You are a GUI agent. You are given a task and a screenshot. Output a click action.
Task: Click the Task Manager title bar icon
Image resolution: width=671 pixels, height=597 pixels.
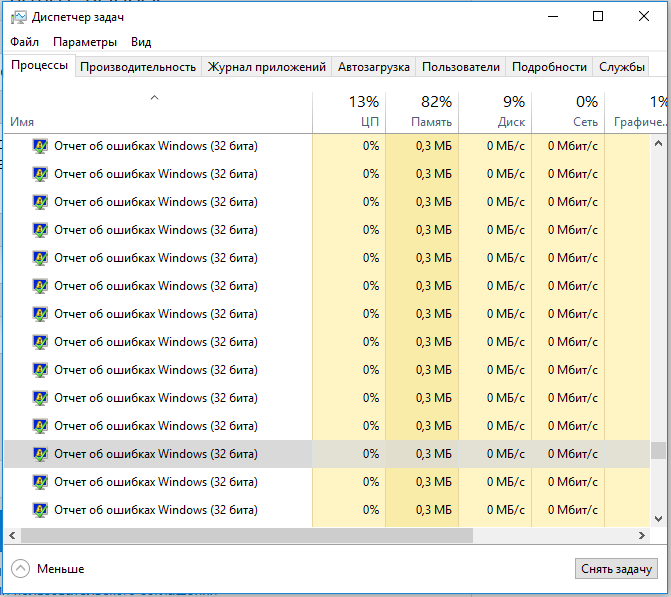(x=19, y=17)
